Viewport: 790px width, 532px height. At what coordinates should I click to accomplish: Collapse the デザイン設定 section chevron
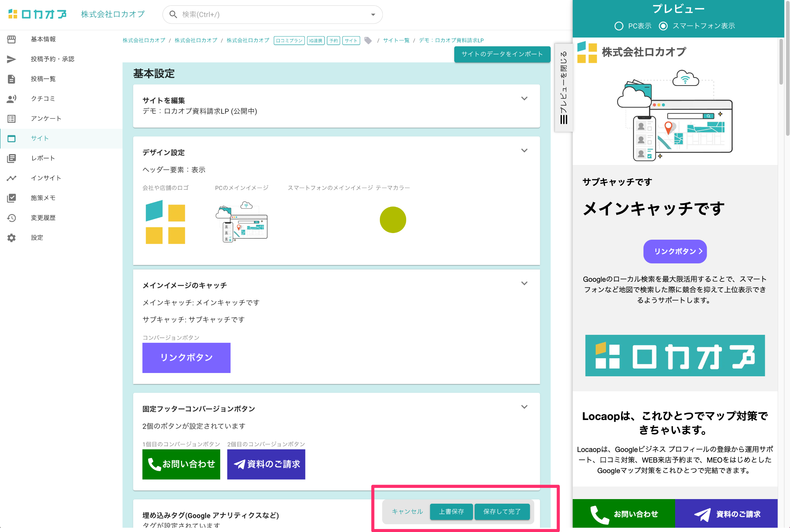524,150
